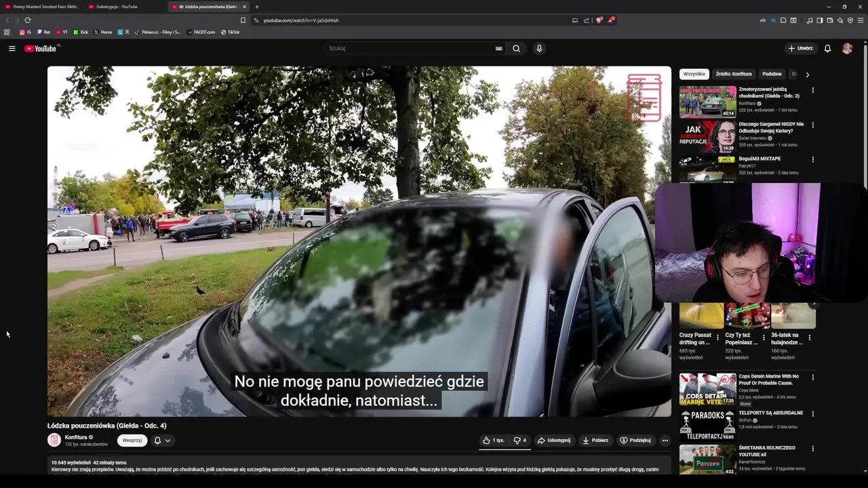Viewport: 868px width, 488px height.
Task: Open the tab-muting speaker on the Łódzka tab
Action: click(x=182, y=7)
